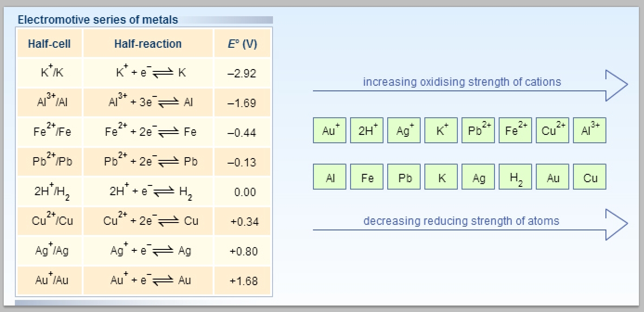This screenshot has height=312, width=644.
Task: Click the 2H+ cation tile
Action: [366, 130]
